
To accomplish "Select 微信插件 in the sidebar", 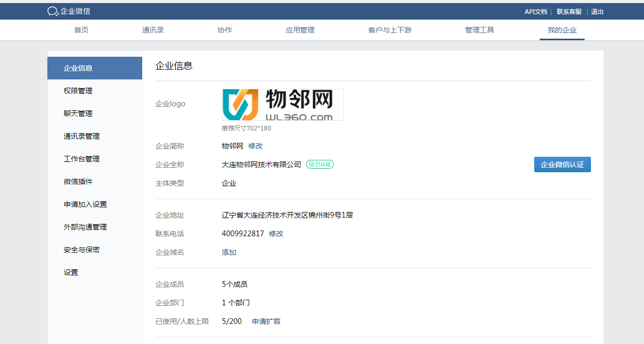I will pos(95,182).
